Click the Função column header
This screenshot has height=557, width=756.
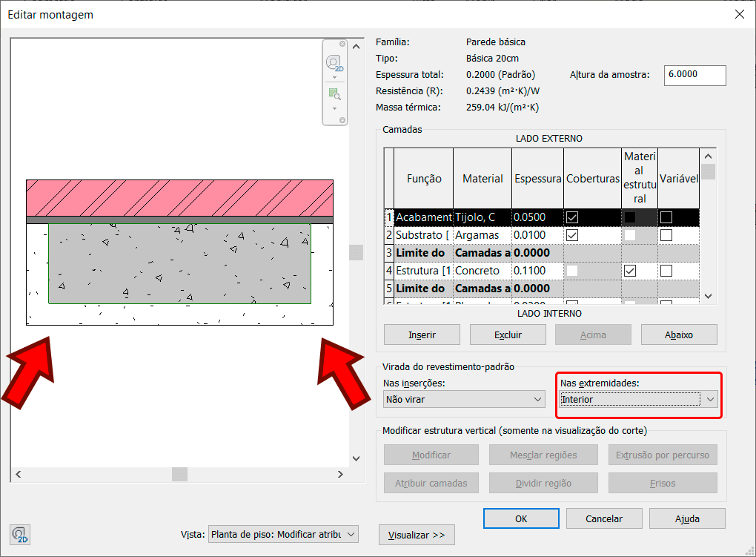pos(424,179)
